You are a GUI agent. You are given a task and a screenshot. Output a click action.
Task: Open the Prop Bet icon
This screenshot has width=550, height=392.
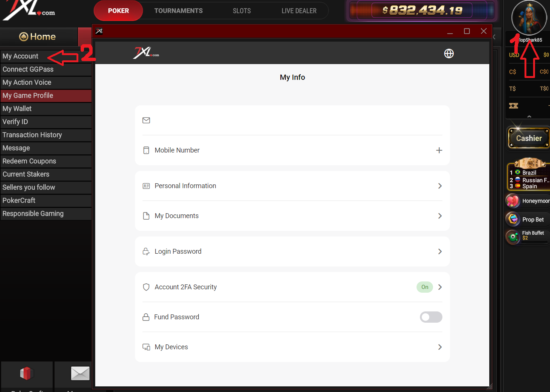pyautogui.click(x=513, y=219)
